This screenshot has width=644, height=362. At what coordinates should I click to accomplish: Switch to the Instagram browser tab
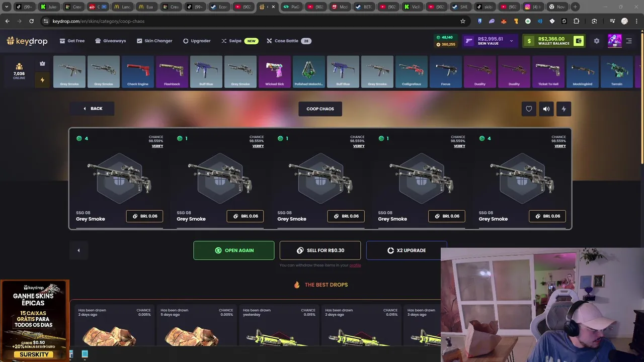tap(533, 7)
